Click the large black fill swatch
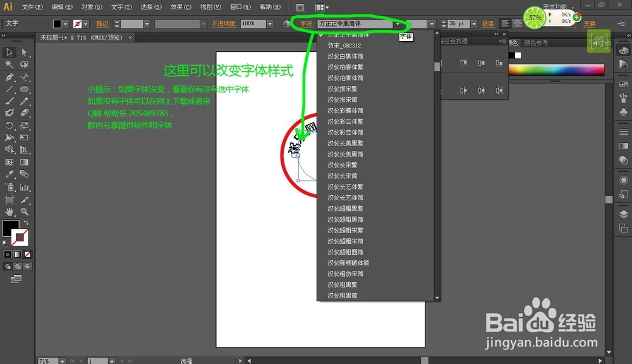This screenshot has width=632, height=364. 11,228
